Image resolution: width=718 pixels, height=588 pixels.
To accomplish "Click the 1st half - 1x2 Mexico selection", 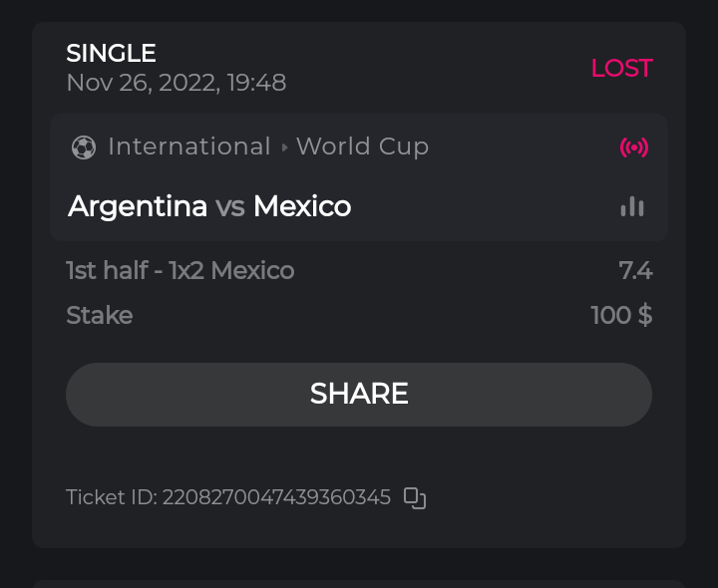I will point(179,270).
